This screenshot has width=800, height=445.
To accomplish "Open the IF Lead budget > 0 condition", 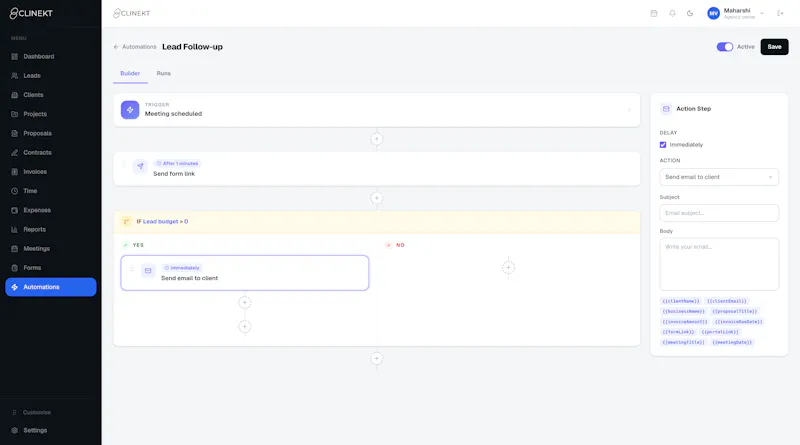I will 377,222.
